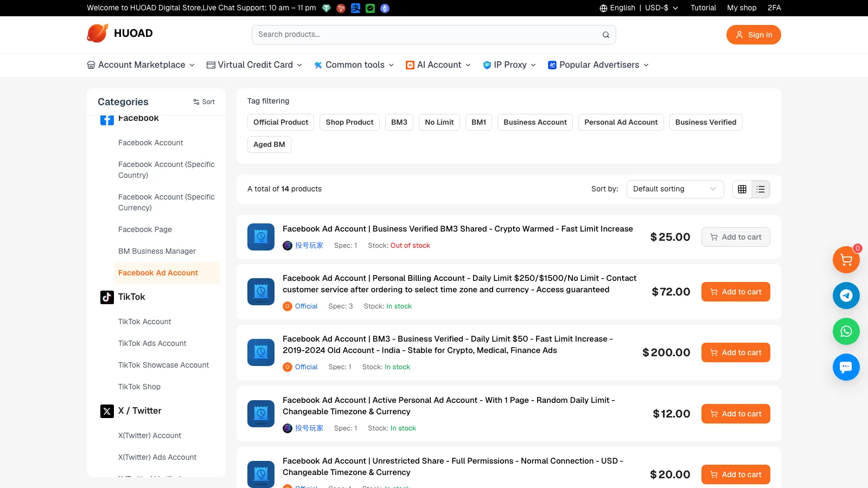Open the Personal Billing Account product title
This screenshot has width=868, height=488.
pyautogui.click(x=459, y=284)
